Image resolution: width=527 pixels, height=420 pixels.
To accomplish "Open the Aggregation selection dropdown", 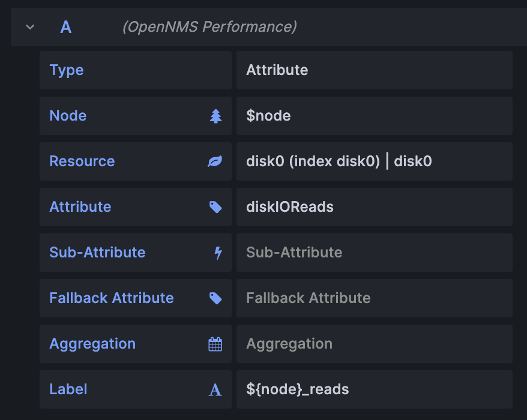I will tap(375, 343).
